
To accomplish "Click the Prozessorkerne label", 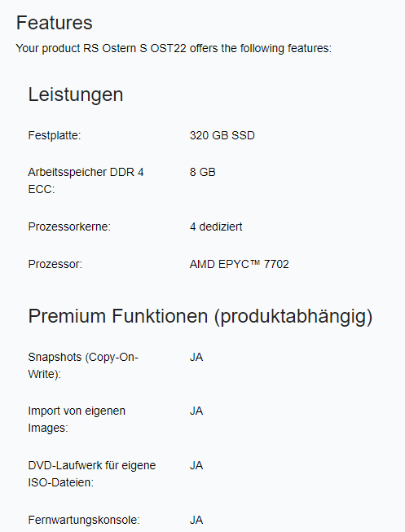I will [x=69, y=226].
